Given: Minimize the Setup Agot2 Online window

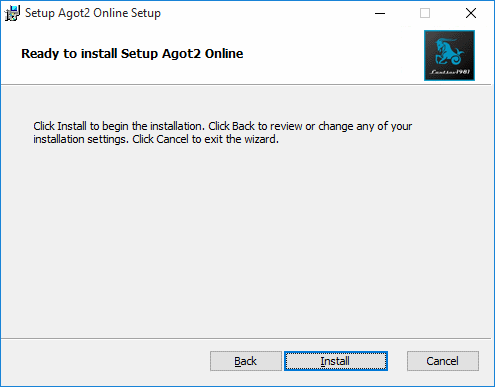Looking at the screenshot, I should click(380, 13).
